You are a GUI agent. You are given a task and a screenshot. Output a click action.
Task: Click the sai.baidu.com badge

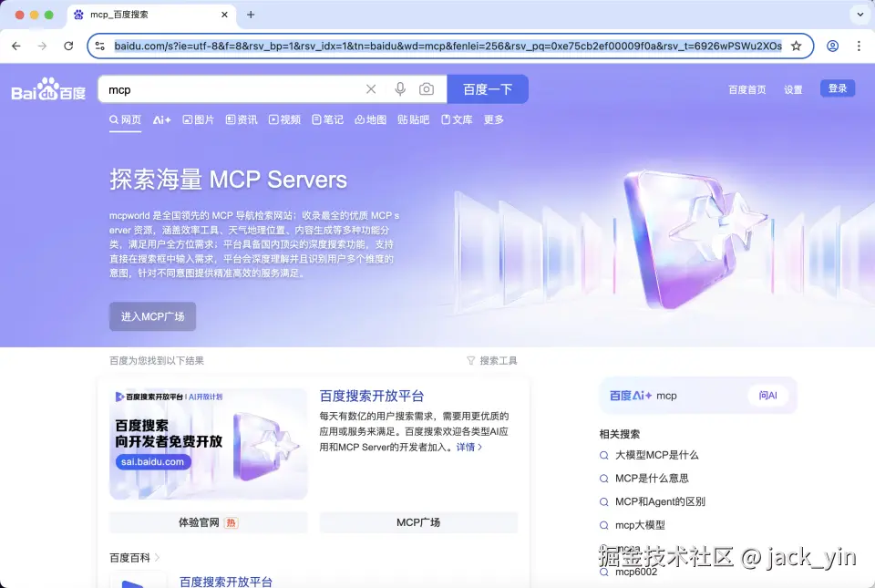click(153, 461)
